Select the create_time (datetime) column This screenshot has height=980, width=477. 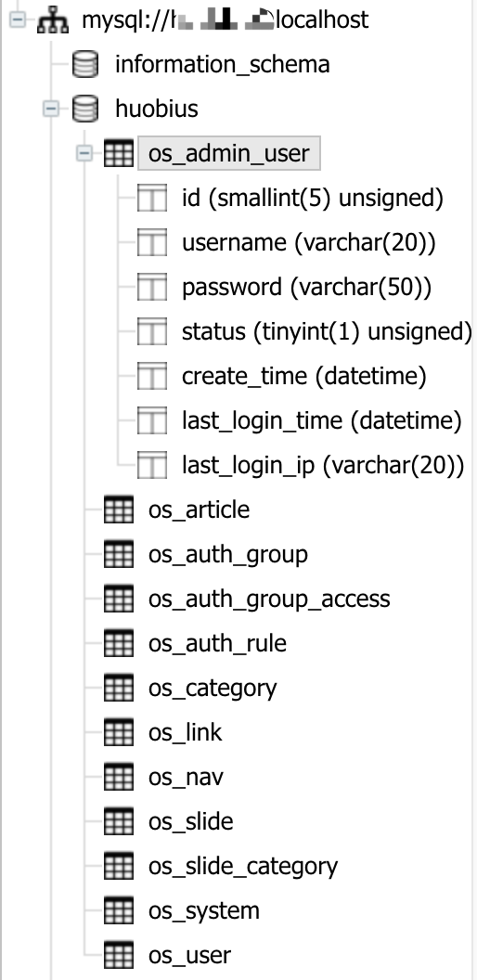[303, 376]
